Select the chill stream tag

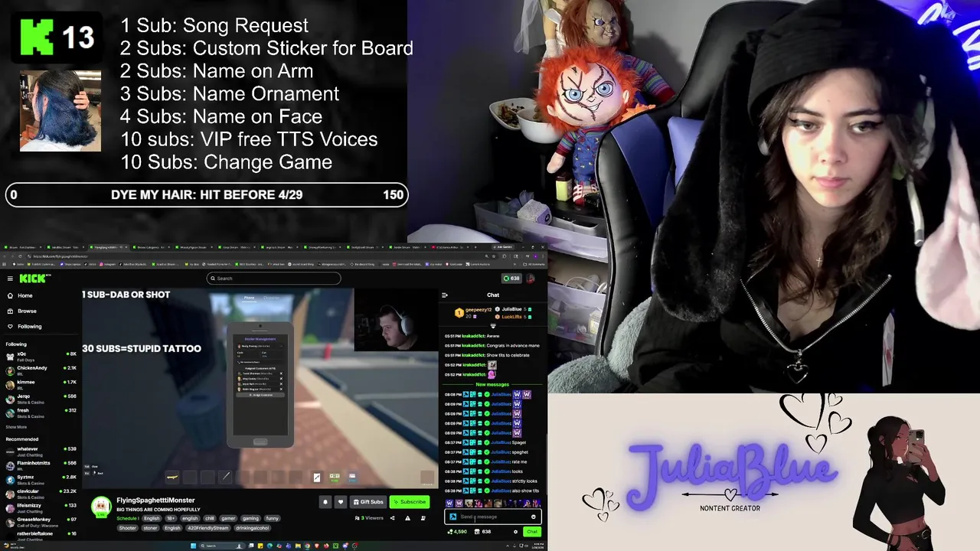click(x=209, y=518)
